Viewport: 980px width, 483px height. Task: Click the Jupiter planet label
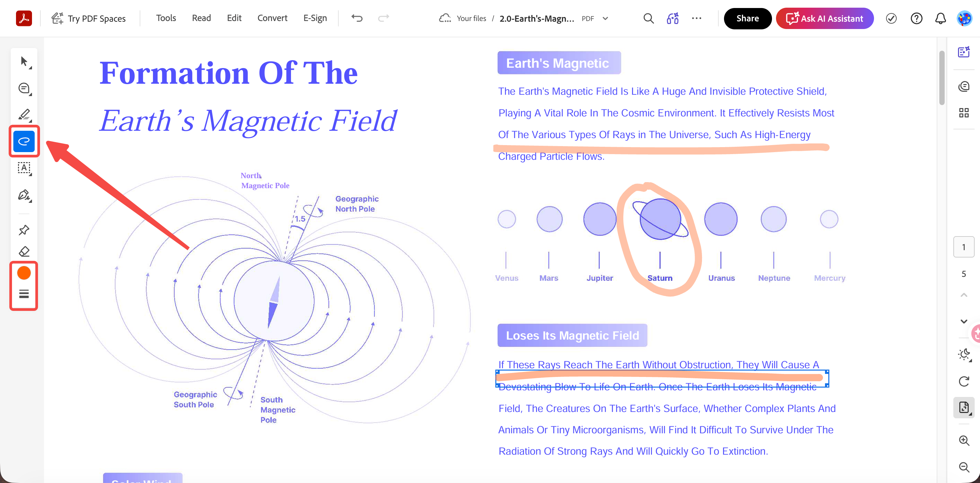600,278
